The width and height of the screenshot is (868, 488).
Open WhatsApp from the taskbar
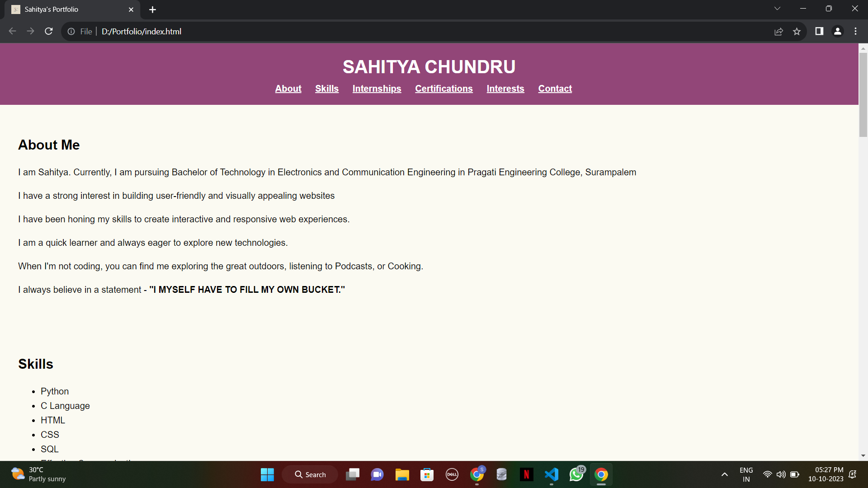point(576,474)
